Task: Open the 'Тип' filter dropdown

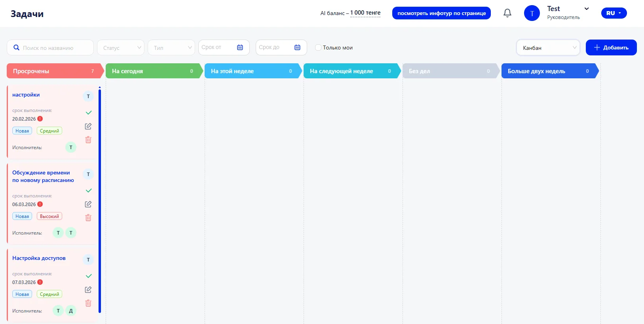Action: 171,47
